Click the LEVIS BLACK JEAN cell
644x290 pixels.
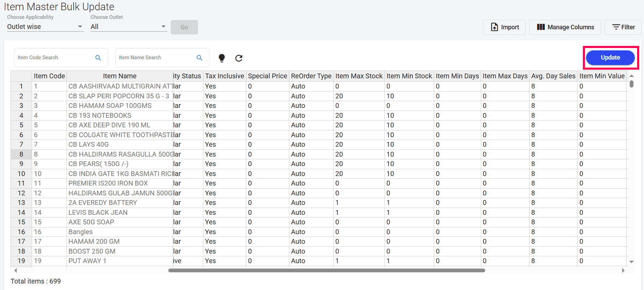[120, 212]
